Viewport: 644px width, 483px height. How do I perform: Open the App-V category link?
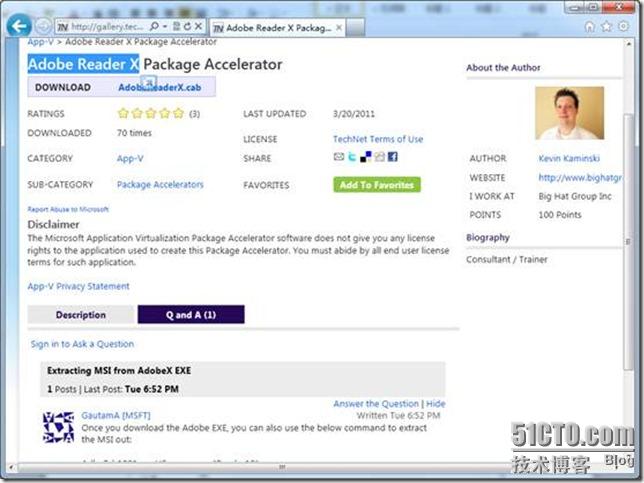(x=130, y=159)
